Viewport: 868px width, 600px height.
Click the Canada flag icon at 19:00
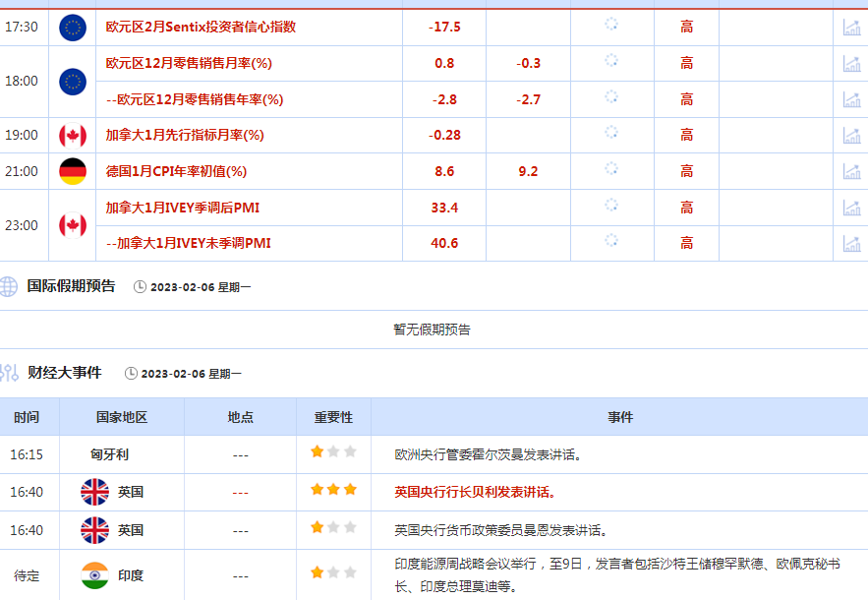pos(73,136)
